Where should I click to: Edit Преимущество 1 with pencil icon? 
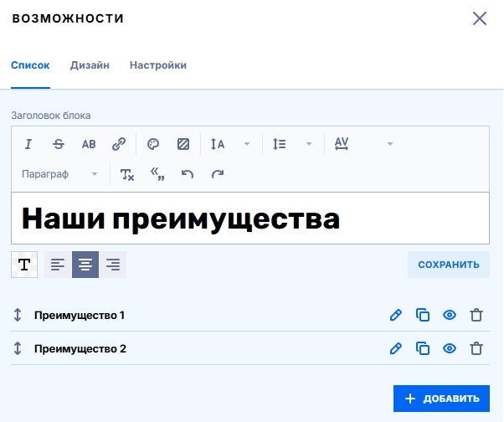tap(396, 315)
